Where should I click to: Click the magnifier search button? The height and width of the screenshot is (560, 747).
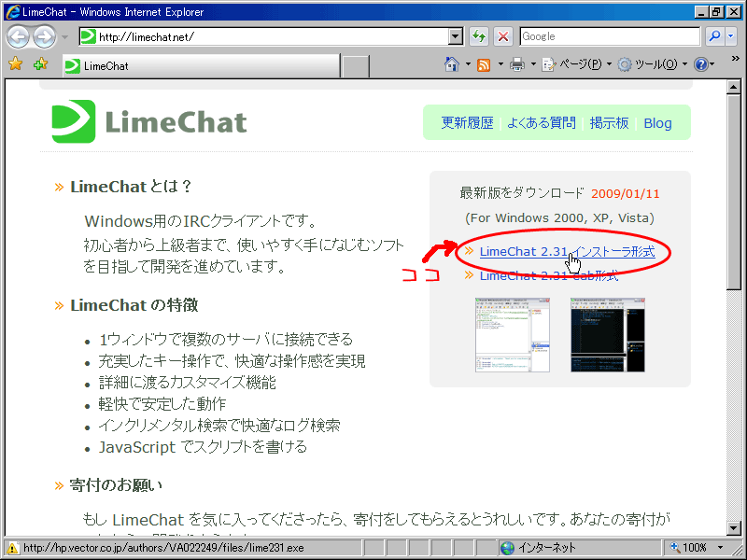(714, 36)
